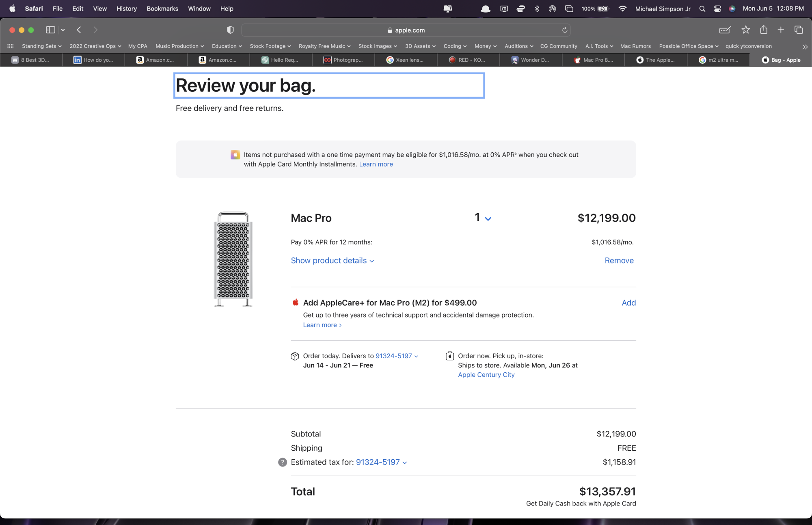Open the History menu
The height and width of the screenshot is (525, 812).
[126, 9]
